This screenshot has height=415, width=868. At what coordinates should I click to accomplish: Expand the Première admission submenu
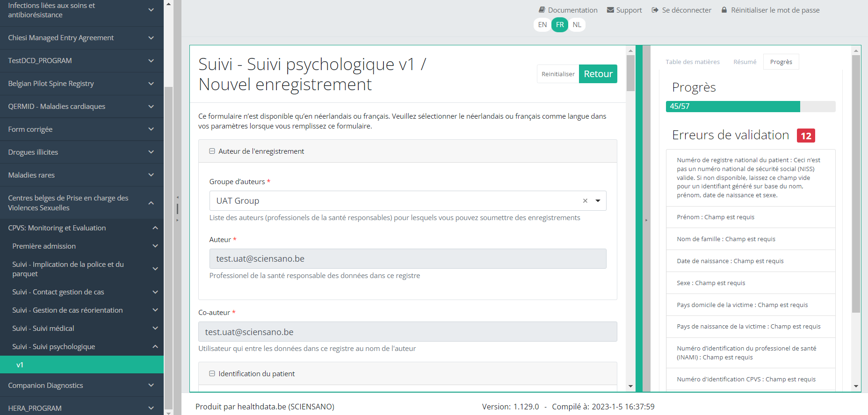point(155,246)
